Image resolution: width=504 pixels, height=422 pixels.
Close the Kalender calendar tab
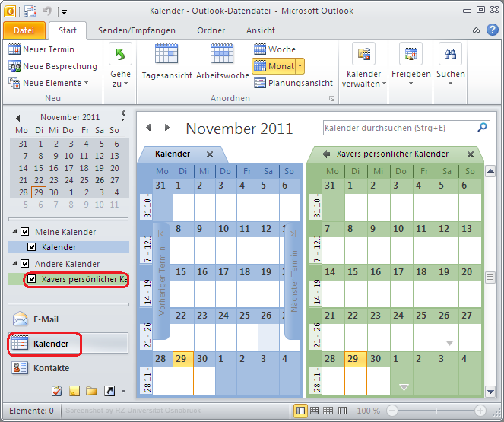[210, 154]
